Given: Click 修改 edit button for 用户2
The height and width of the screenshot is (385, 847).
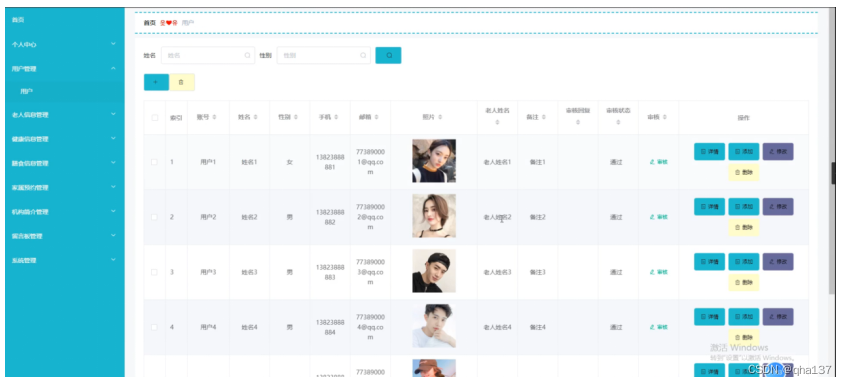Looking at the screenshot, I should [778, 207].
